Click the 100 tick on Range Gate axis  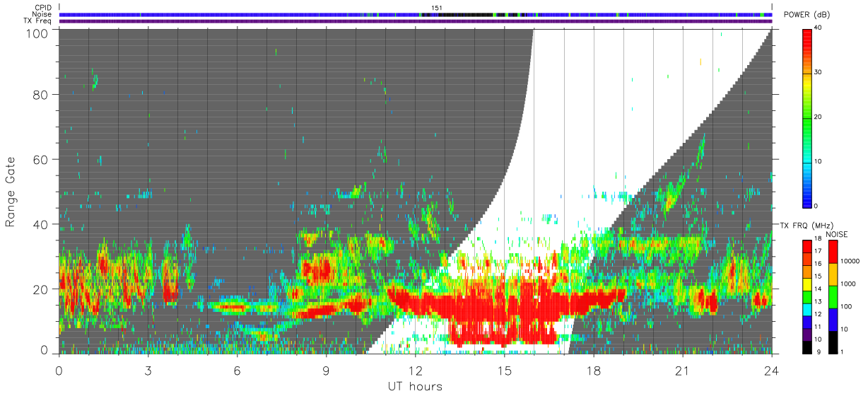(x=37, y=33)
